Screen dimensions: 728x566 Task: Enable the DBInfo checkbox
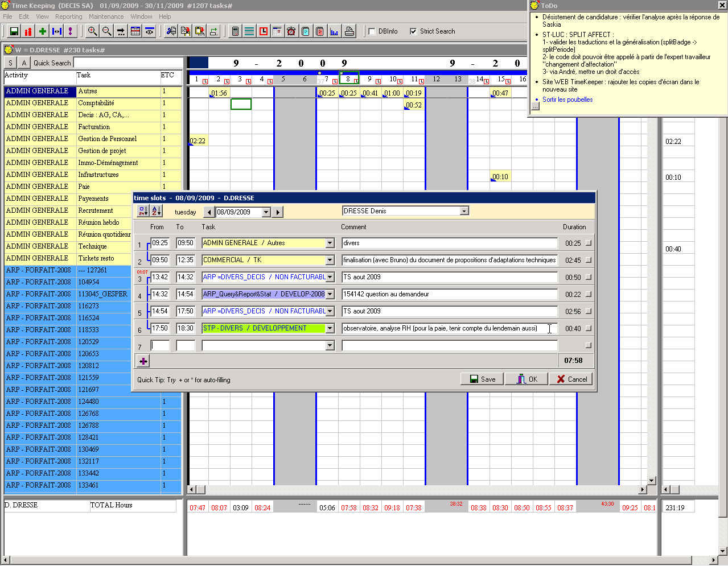372,31
